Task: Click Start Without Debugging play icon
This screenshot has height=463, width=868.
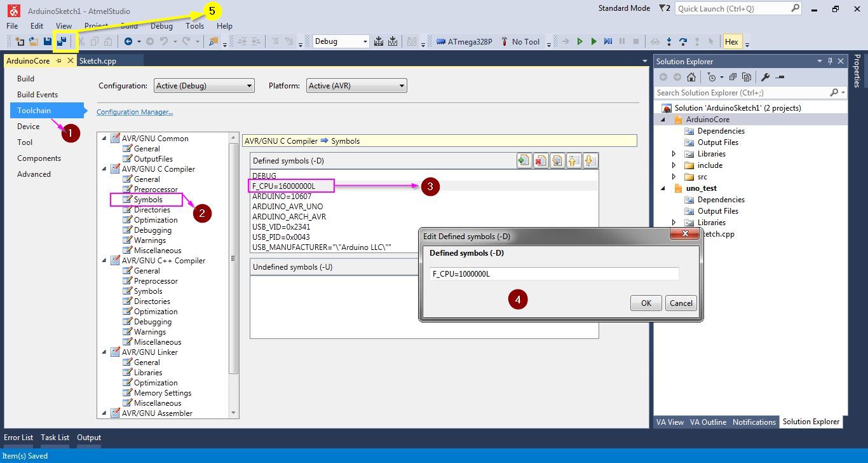Action: tap(593, 41)
